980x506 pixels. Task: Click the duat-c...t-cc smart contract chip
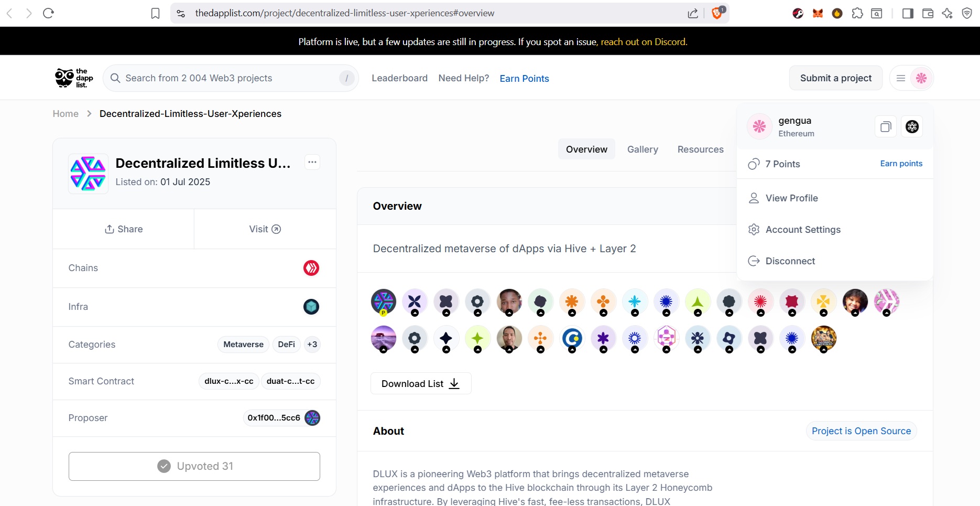291,381
